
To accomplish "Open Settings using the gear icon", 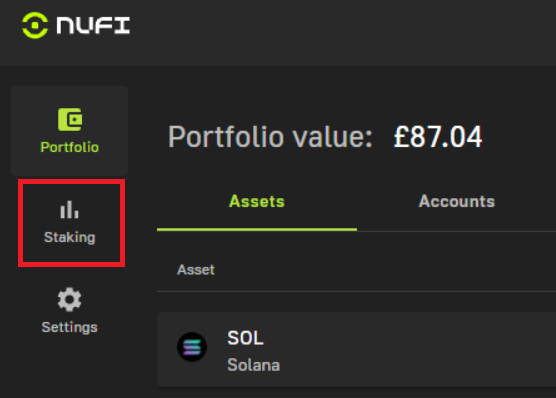I will click(x=70, y=299).
